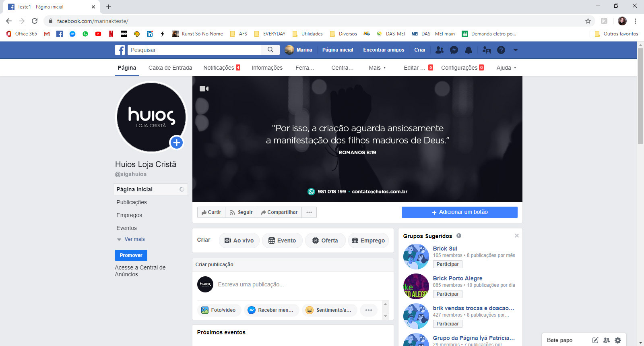The image size is (644, 346).
Task: Open the YouTube bookmark icon
Action: [x=98, y=34]
